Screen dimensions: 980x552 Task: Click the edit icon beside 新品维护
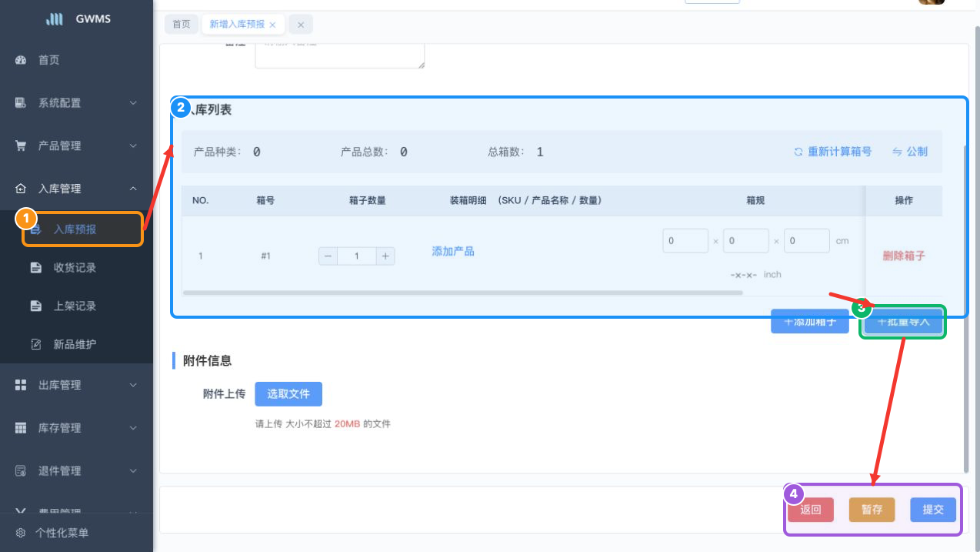coord(36,344)
